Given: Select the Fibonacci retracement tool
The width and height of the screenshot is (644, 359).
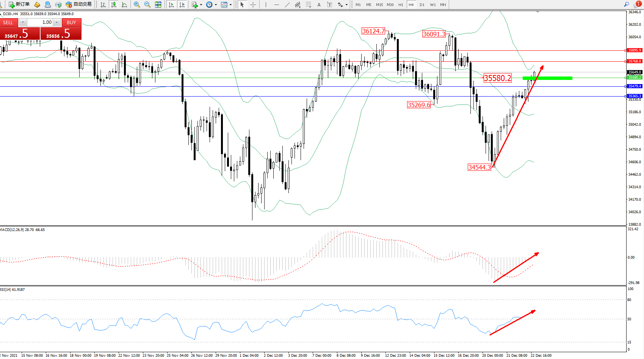Looking at the screenshot, I should (308, 5).
